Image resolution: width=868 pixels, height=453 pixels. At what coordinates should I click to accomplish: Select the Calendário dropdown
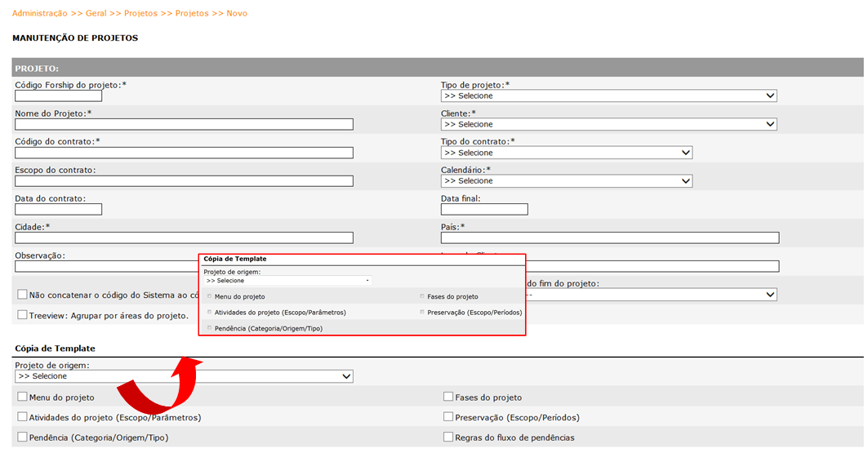566,181
